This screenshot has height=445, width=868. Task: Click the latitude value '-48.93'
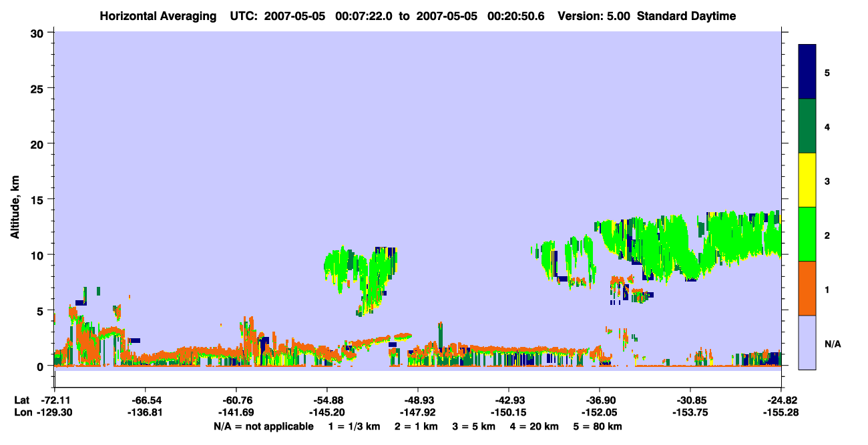(x=418, y=400)
